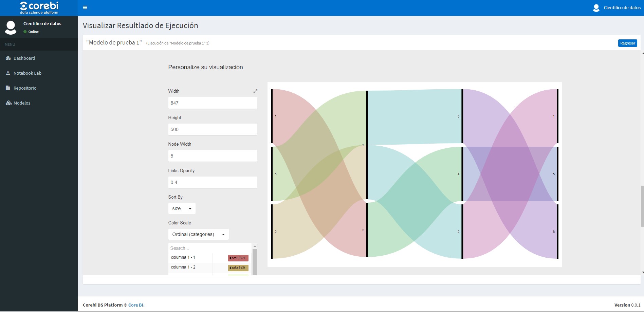Focus the Node Width input
Screen dimensions: 644x312
[x=213, y=156]
